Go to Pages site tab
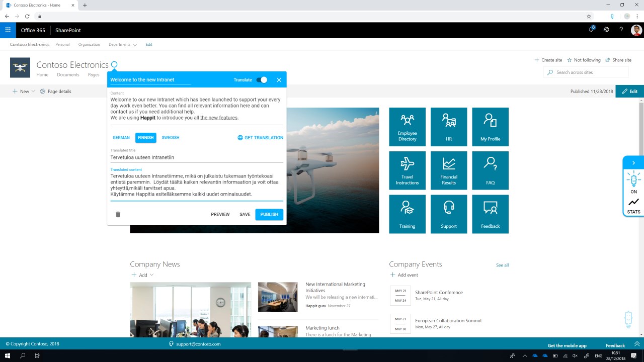 coord(94,74)
